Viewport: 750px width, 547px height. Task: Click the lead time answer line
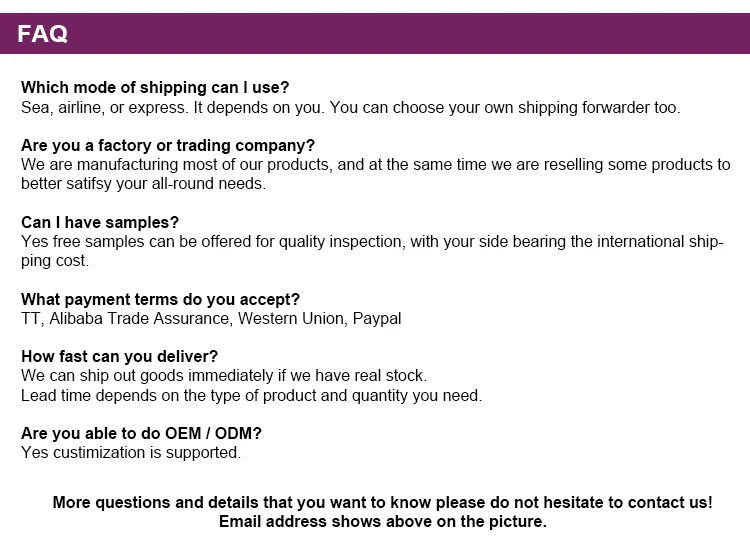[x=251, y=394]
